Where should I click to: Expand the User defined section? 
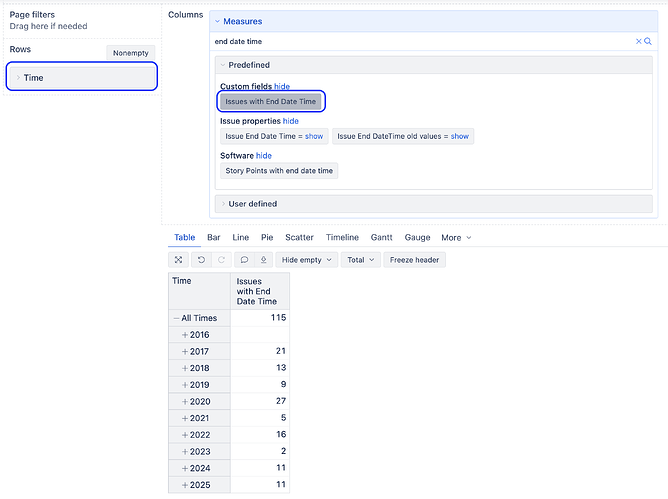click(253, 204)
